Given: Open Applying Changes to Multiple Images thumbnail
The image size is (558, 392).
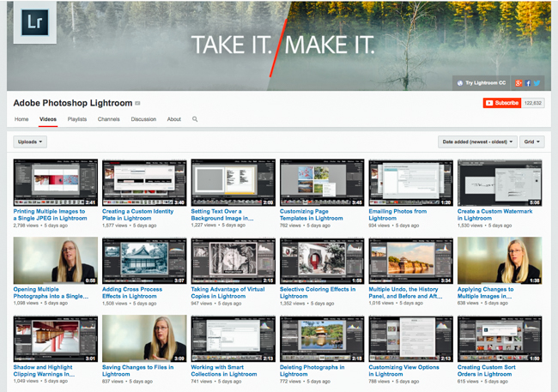Looking at the screenshot, I should (x=500, y=261).
